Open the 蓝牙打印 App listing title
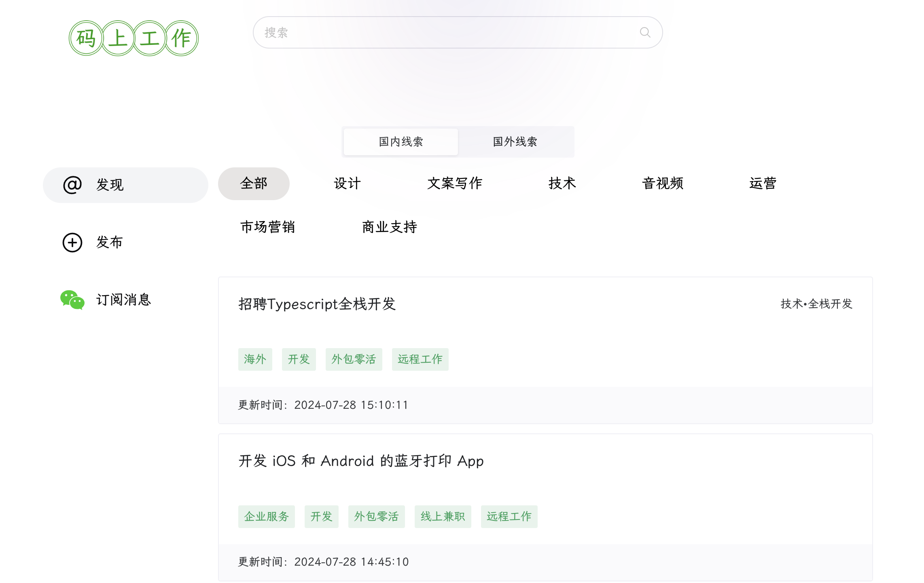The width and height of the screenshot is (924, 583). [x=361, y=461]
